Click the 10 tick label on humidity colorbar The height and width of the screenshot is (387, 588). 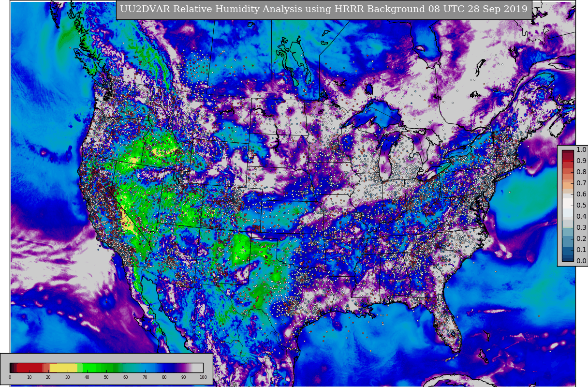pyautogui.click(x=29, y=377)
